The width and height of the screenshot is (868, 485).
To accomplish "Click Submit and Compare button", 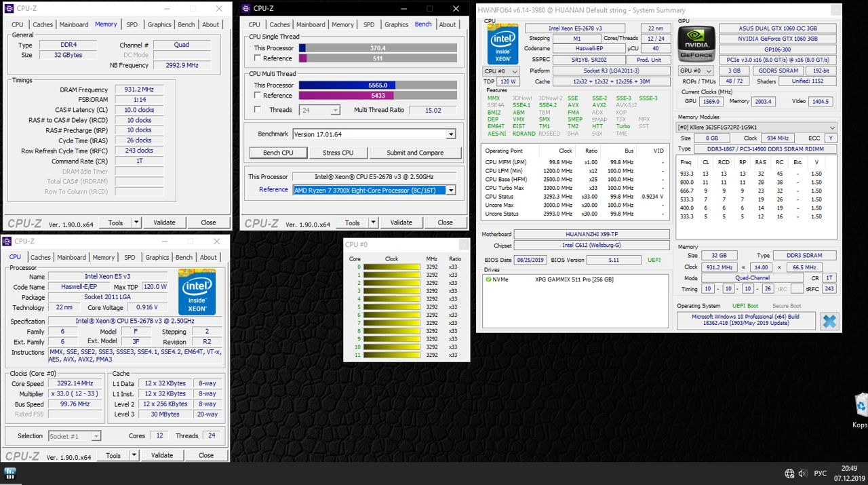I will (x=415, y=153).
